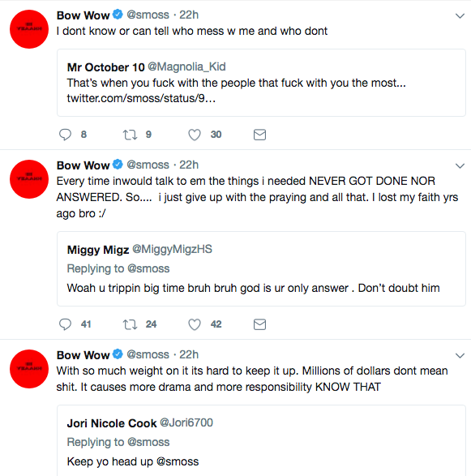471x476 pixels.
Task: Retweet the tweet with 24 retweets
Action: click(x=130, y=324)
